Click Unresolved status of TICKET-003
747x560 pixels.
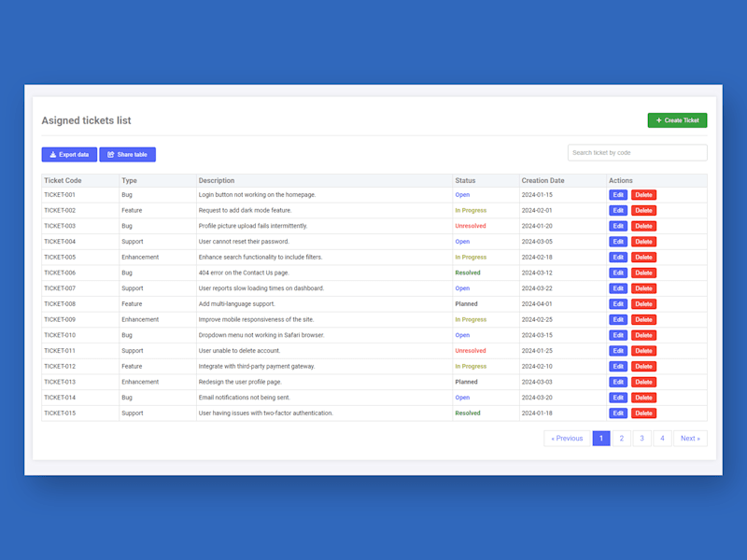(x=471, y=226)
